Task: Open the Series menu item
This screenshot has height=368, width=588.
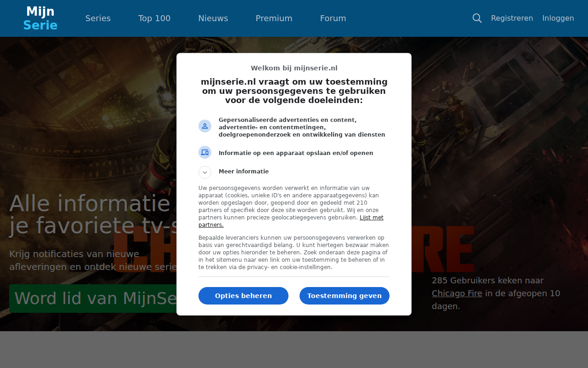Action: coord(98,18)
